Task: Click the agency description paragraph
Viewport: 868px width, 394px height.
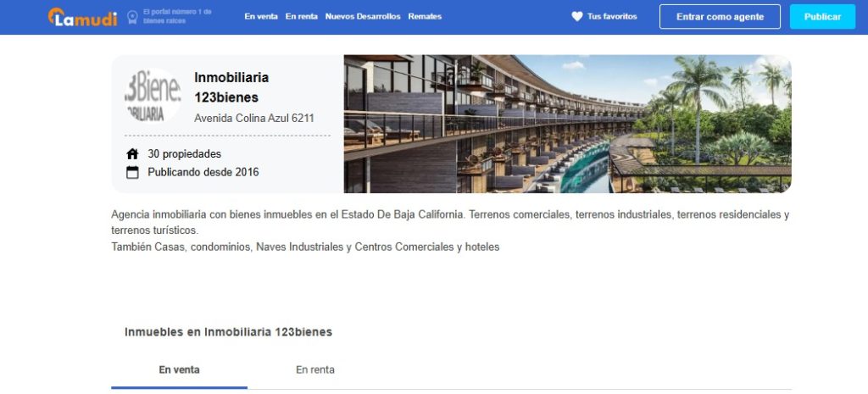Action: pos(450,230)
